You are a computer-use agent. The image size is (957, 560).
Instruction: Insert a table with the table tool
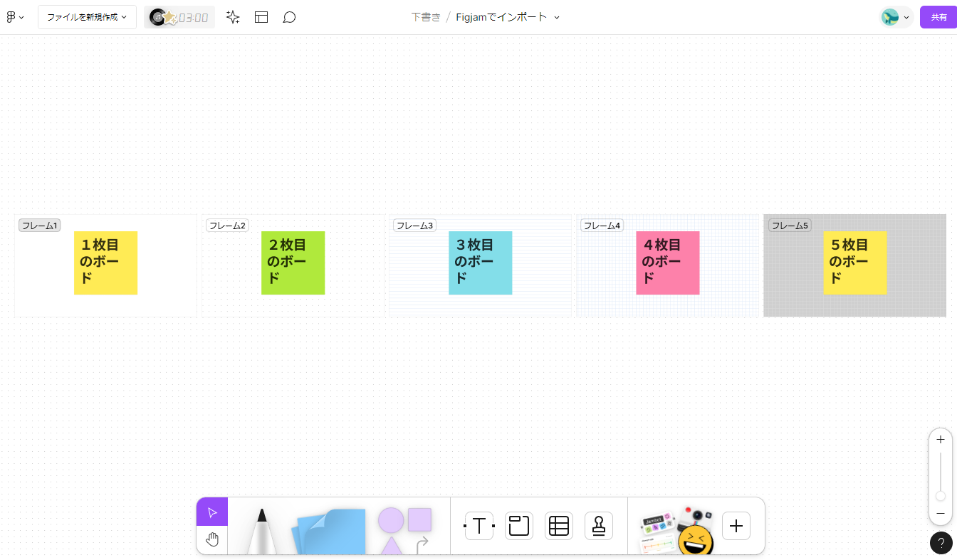coord(559,526)
